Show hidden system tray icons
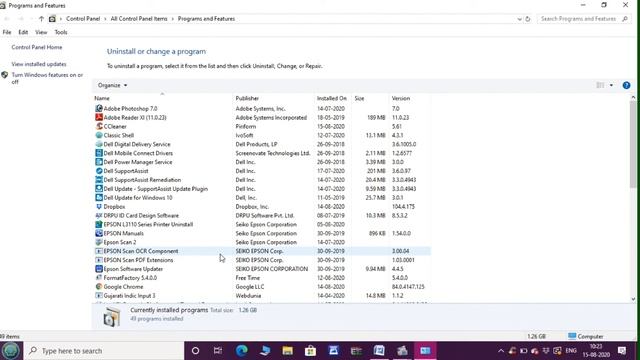 coord(501,351)
